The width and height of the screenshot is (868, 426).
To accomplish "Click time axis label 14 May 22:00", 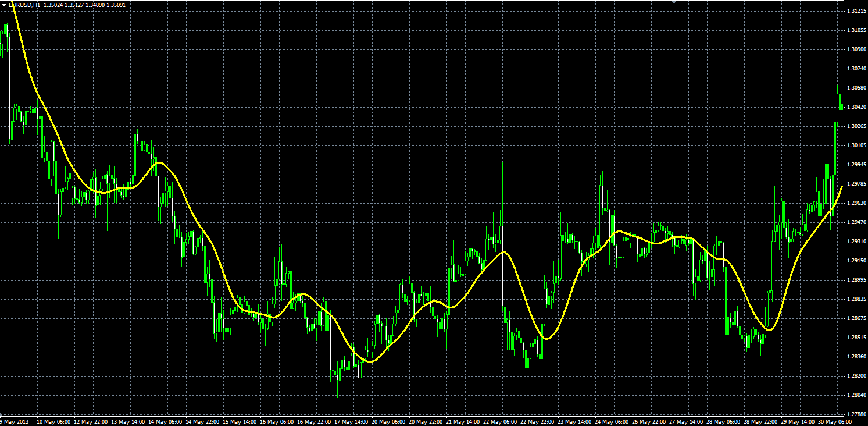I will point(203,421).
